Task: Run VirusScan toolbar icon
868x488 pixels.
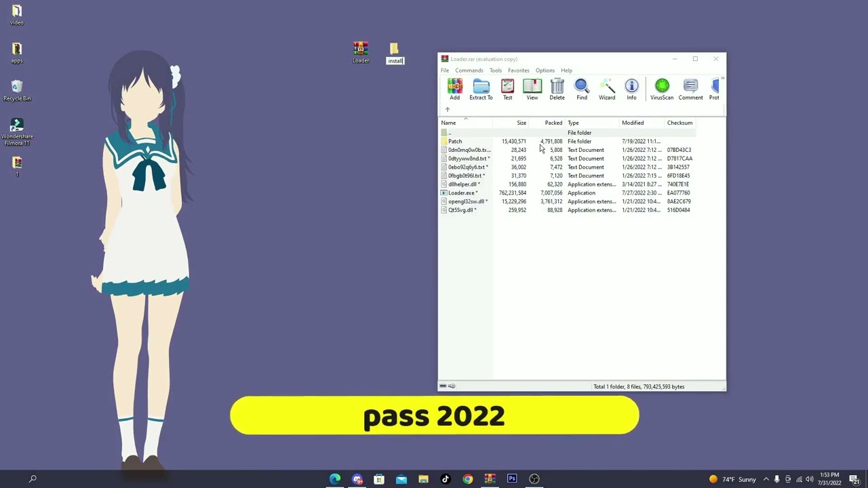Action: [x=662, y=89]
